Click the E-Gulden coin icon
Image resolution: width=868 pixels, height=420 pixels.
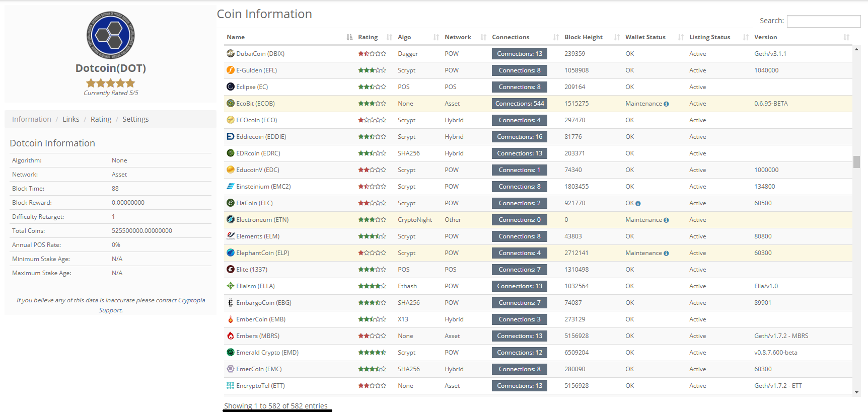pyautogui.click(x=231, y=70)
